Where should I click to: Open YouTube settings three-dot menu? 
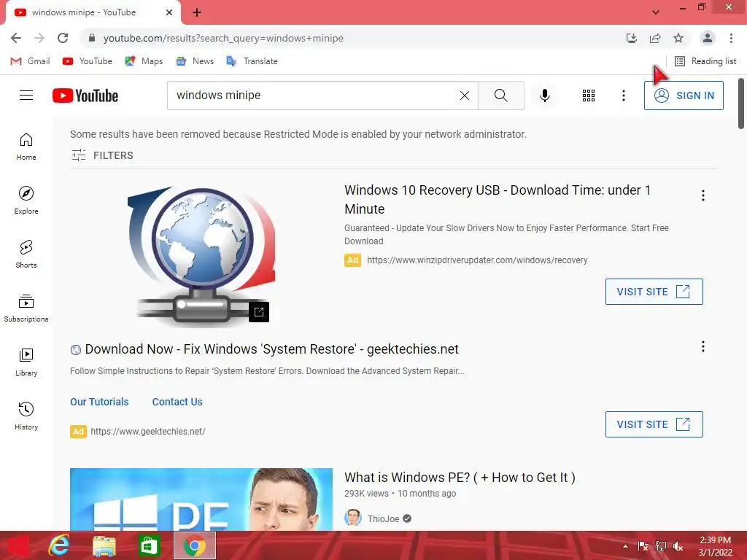[623, 96]
